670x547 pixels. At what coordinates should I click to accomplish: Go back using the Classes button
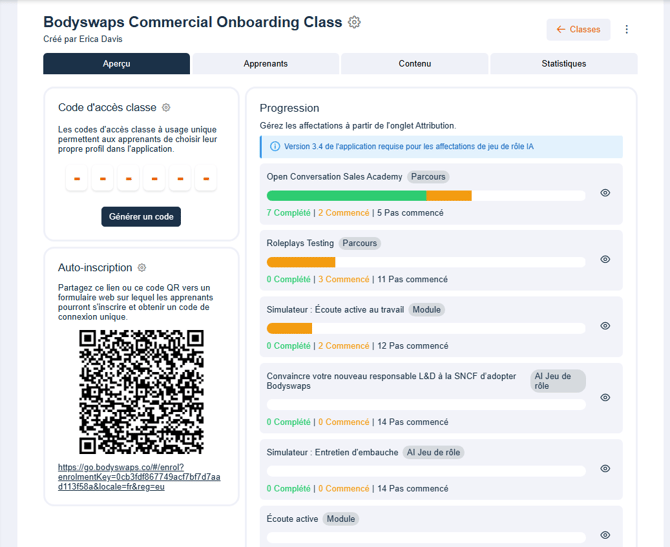click(x=578, y=30)
